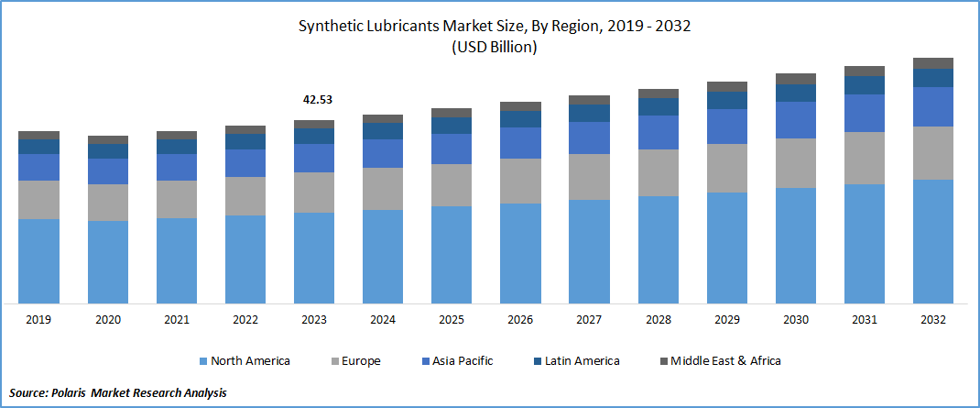Click the 2028 axis label
The image size is (980, 408).
coord(659,320)
